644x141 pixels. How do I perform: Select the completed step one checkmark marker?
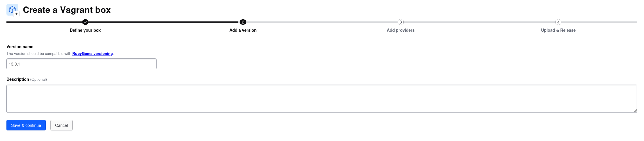85,22
